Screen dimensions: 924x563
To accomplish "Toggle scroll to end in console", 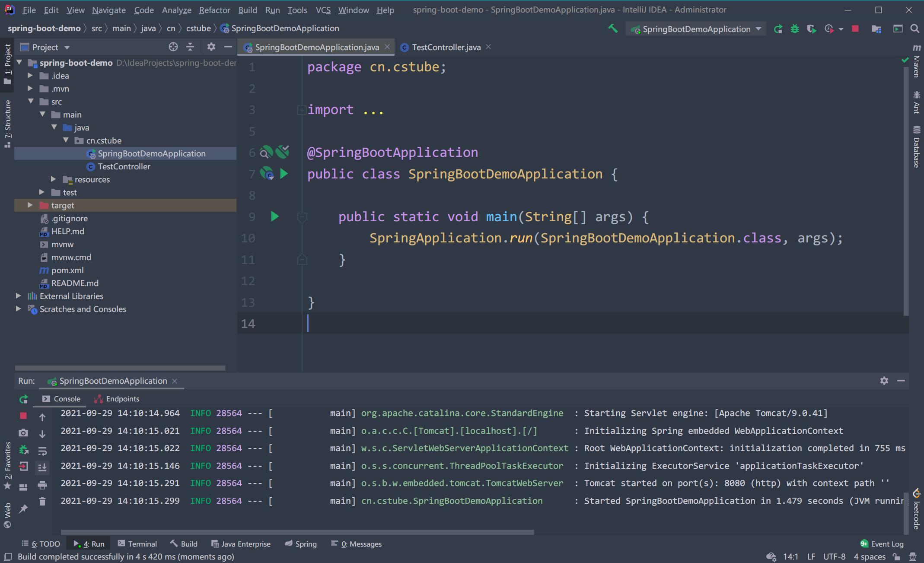I will click(42, 468).
